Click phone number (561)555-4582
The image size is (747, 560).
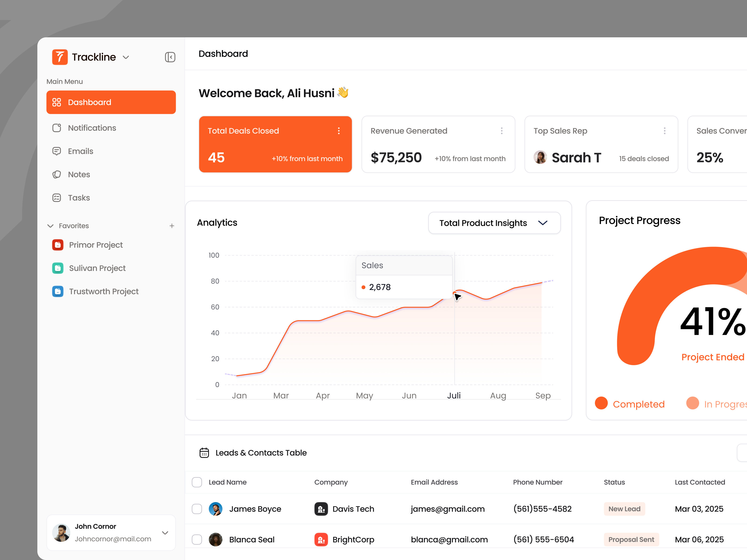pyautogui.click(x=542, y=509)
